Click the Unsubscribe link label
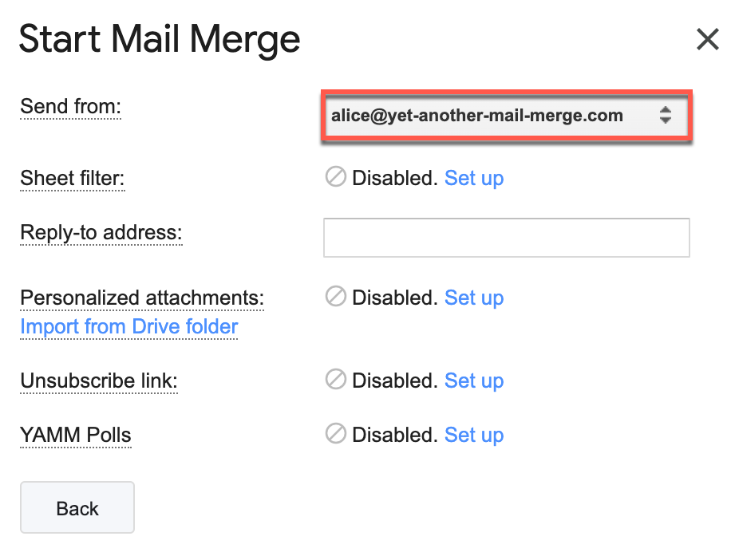 pos(99,381)
